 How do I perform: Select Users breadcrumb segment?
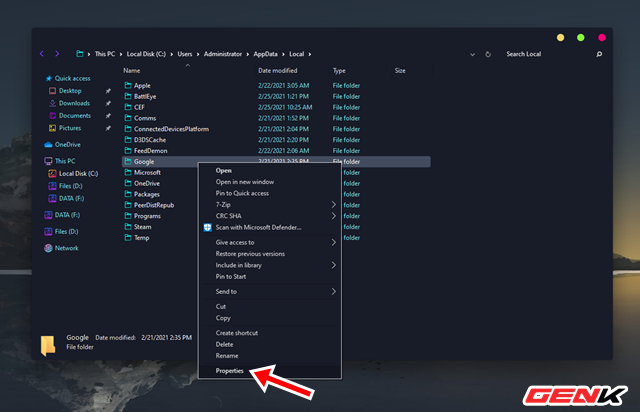[185, 54]
